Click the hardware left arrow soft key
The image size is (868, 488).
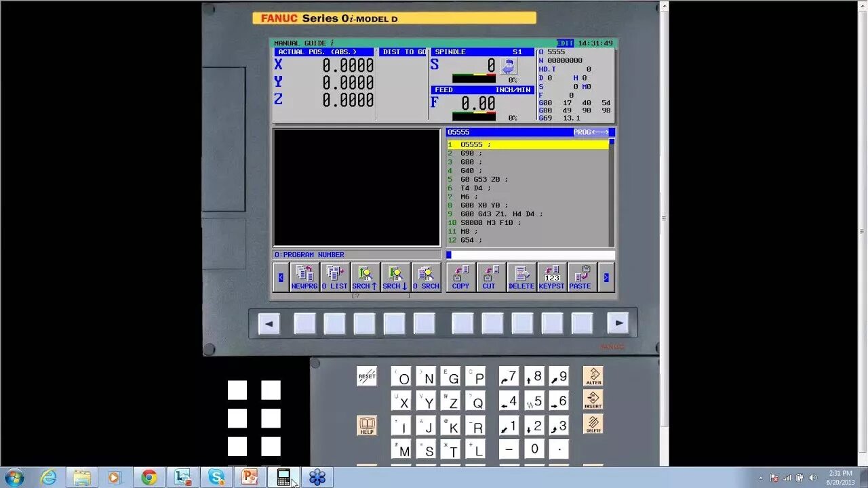269,323
